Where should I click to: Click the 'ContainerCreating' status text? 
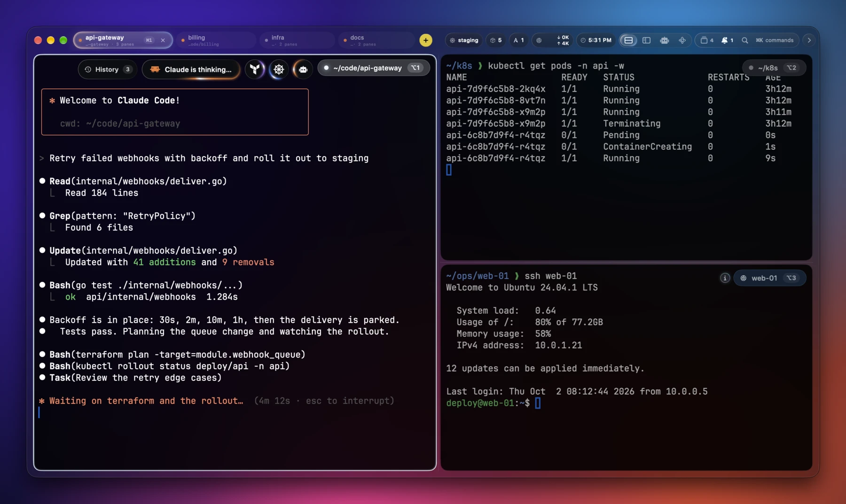pos(648,147)
